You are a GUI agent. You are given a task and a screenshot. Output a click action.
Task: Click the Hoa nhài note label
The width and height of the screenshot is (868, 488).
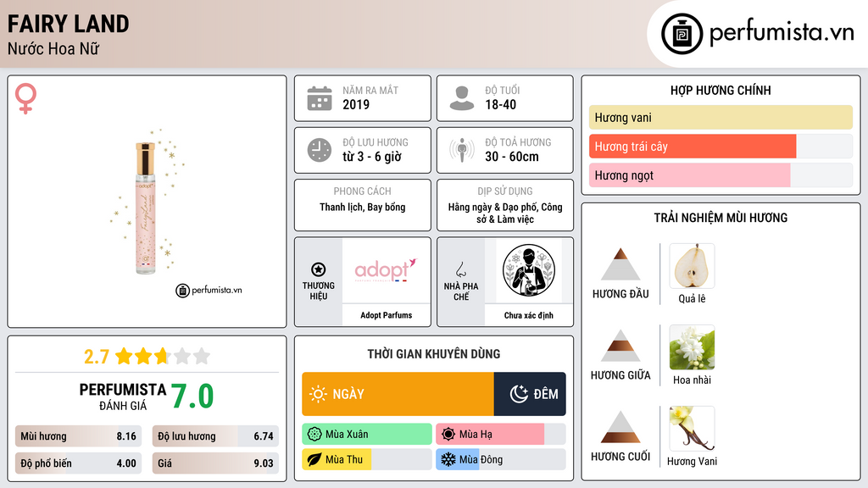(692, 380)
